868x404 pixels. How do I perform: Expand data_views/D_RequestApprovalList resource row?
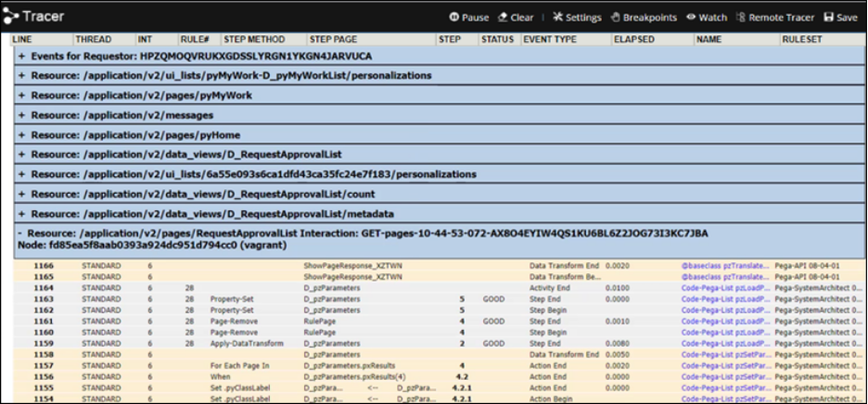22,155
